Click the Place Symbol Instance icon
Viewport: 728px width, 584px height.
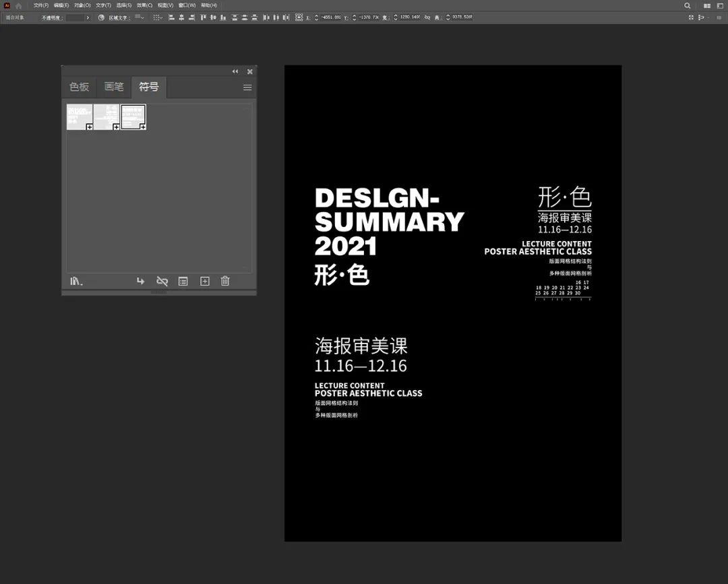[140, 281]
